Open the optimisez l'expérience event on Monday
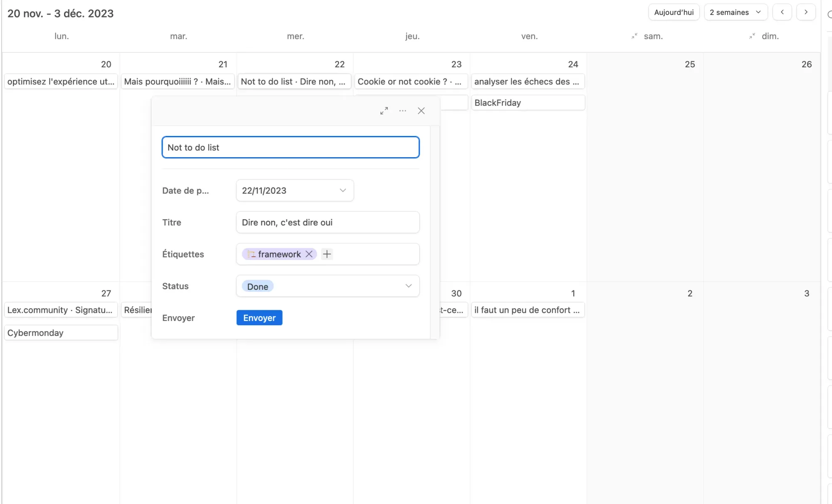 61,82
